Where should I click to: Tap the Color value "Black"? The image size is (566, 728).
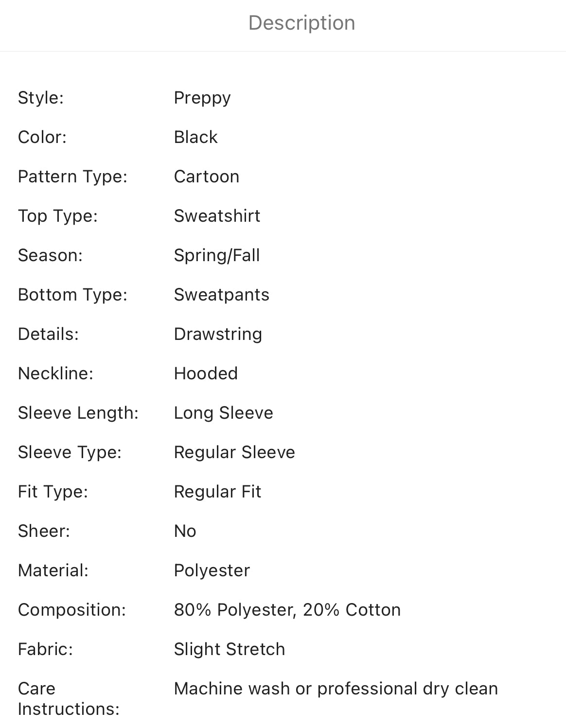[x=195, y=137]
